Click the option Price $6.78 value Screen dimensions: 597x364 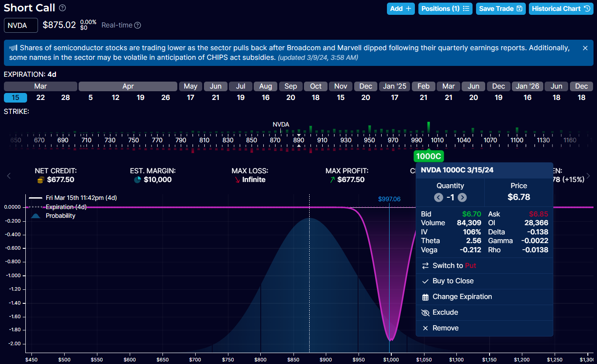pyautogui.click(x=519, y=197)
